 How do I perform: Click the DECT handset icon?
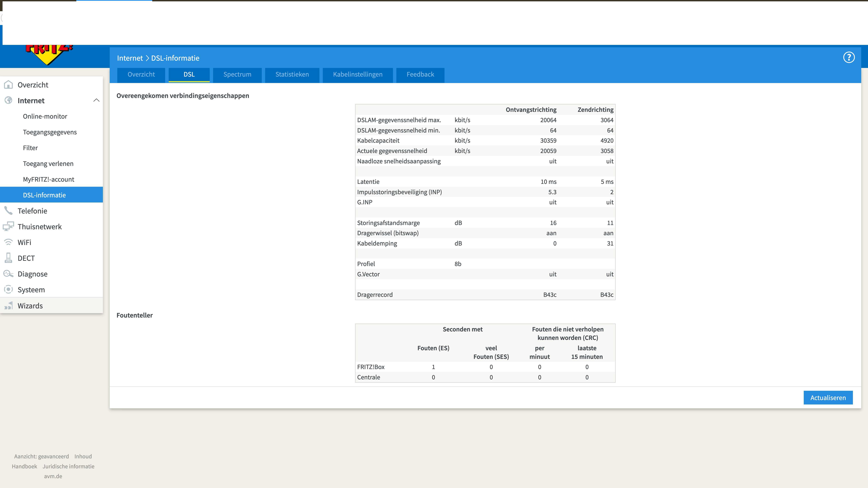pyautogui.click(x=8, y=258)
